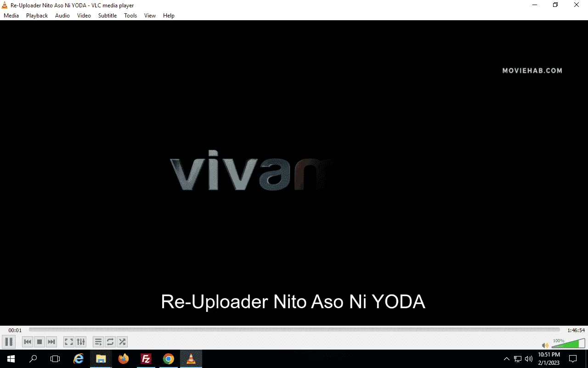Toggle fullscreen video mode

pos(69,342)
